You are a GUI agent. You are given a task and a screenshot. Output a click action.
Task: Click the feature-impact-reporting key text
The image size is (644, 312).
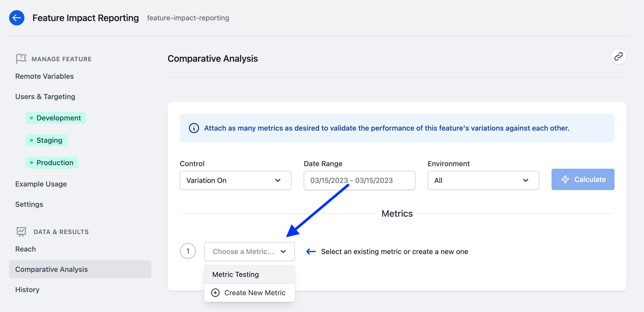[x=188, y=18]
